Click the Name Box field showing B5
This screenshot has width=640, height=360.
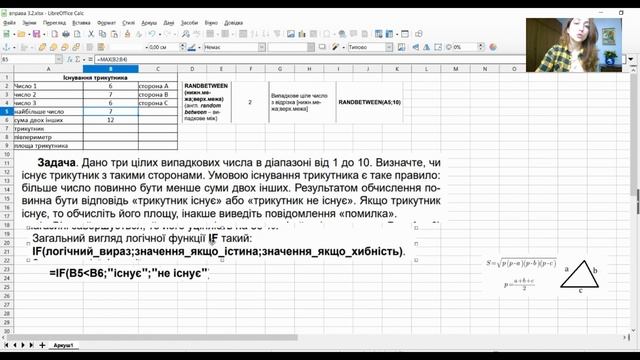28,60
